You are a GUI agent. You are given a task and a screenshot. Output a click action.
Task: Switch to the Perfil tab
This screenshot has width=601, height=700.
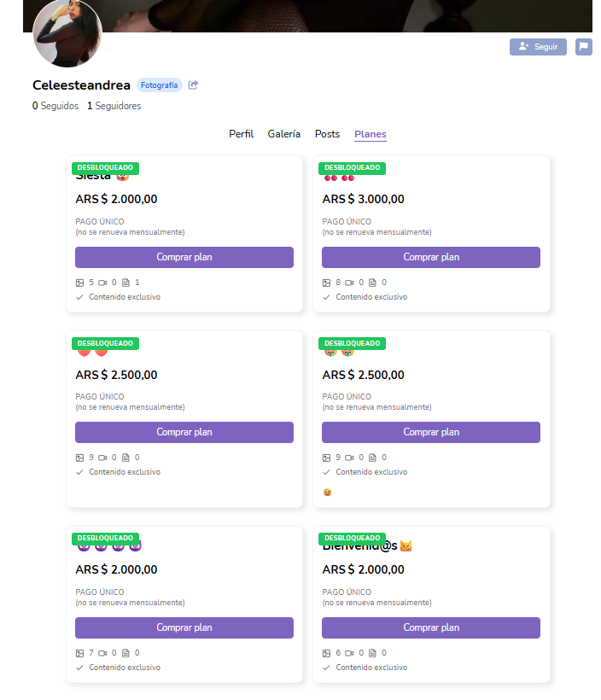[241, 134]
